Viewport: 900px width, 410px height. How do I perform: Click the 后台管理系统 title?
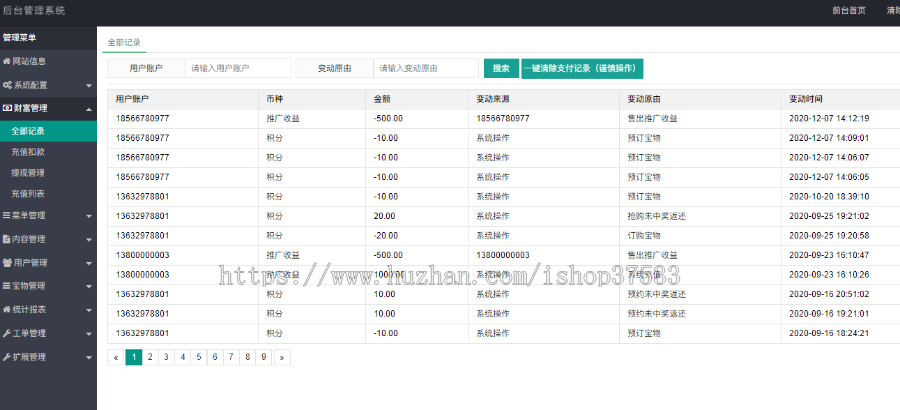tap(34, 10)
